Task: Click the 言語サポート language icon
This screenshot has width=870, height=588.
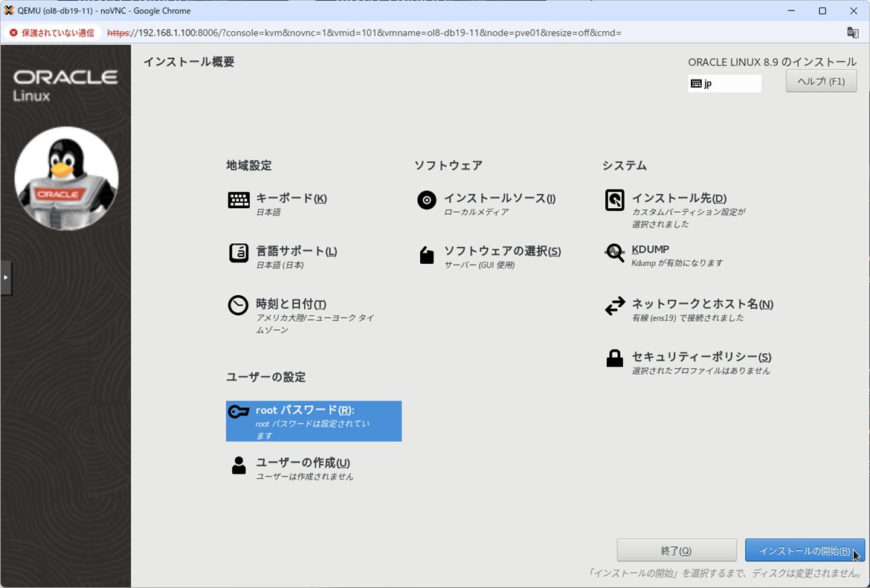Action: tap(239, 253)
